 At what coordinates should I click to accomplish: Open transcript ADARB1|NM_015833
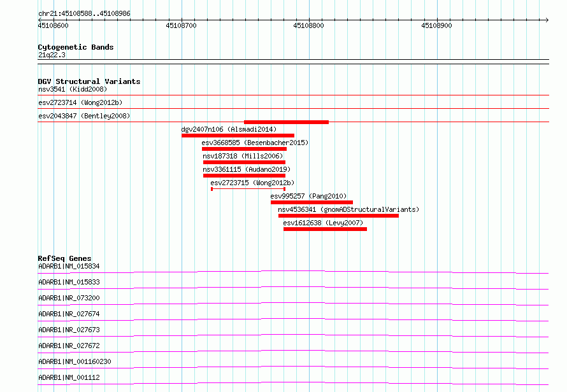point(69,282)
